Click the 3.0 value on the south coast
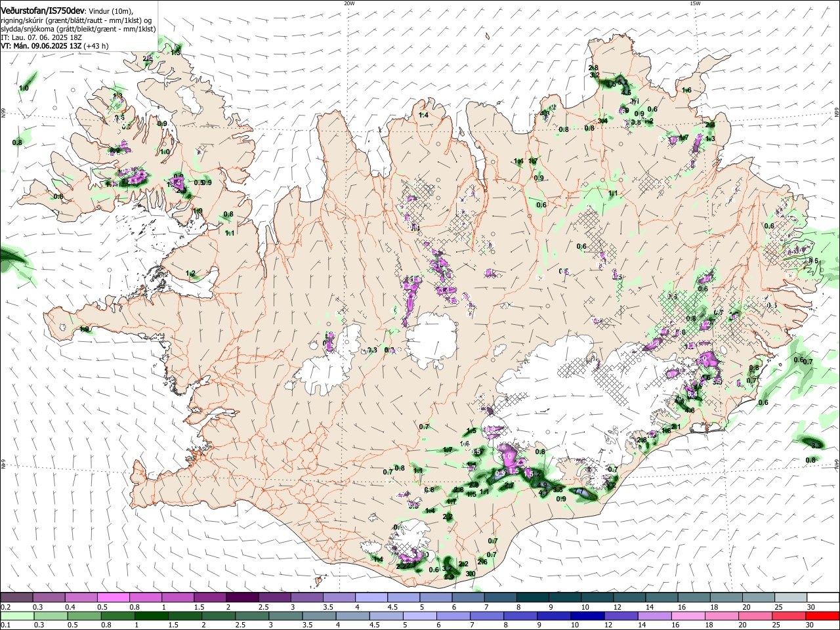This screenshot has width=840, height=630. point(471,574)
